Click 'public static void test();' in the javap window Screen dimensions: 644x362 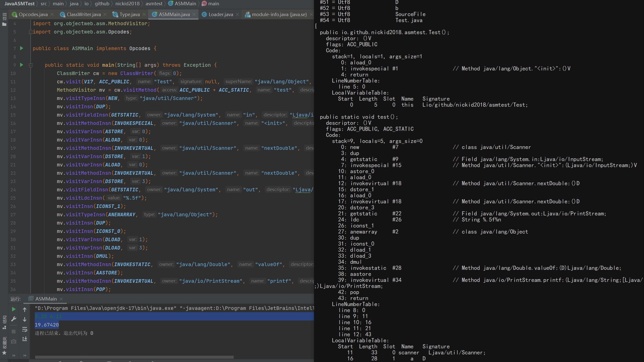click(x=359, y=117)
